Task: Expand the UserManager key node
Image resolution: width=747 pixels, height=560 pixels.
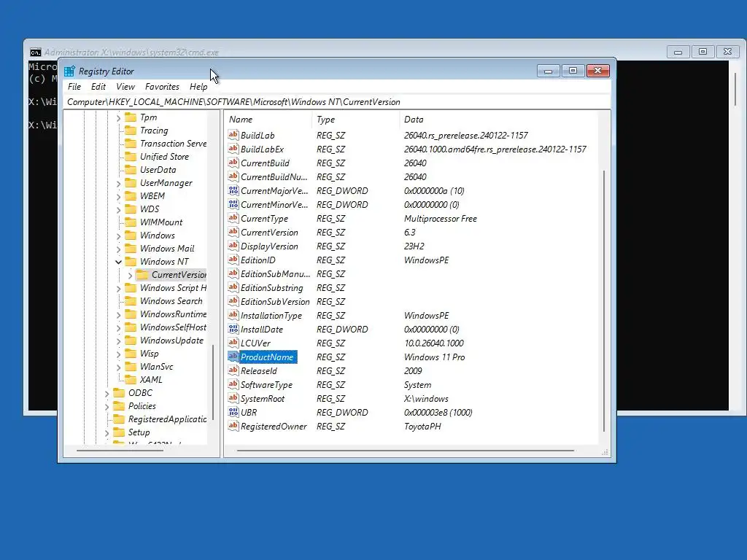Action: (x=119, y=183)
